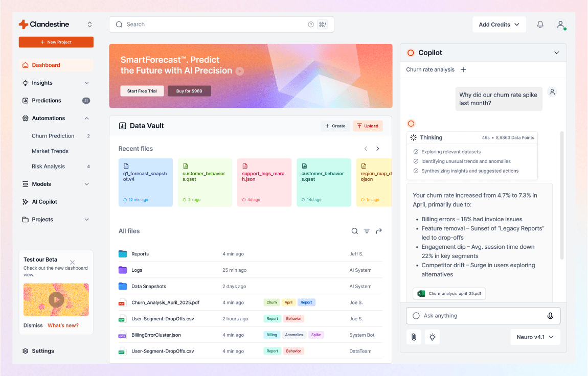
Task: Open the Add Credits dropdown
Action: 499,25
